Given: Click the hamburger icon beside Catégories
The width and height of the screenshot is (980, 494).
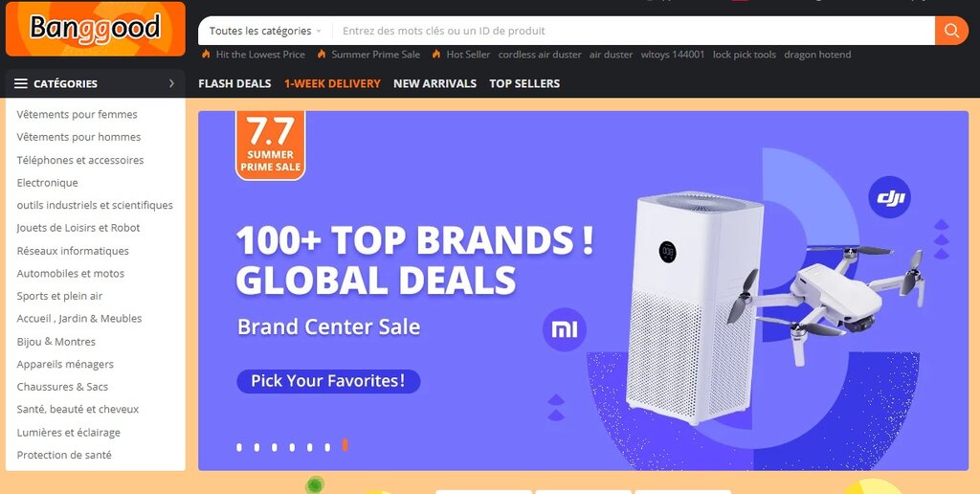Looking at the screenshot, I should tap(21, 83).
